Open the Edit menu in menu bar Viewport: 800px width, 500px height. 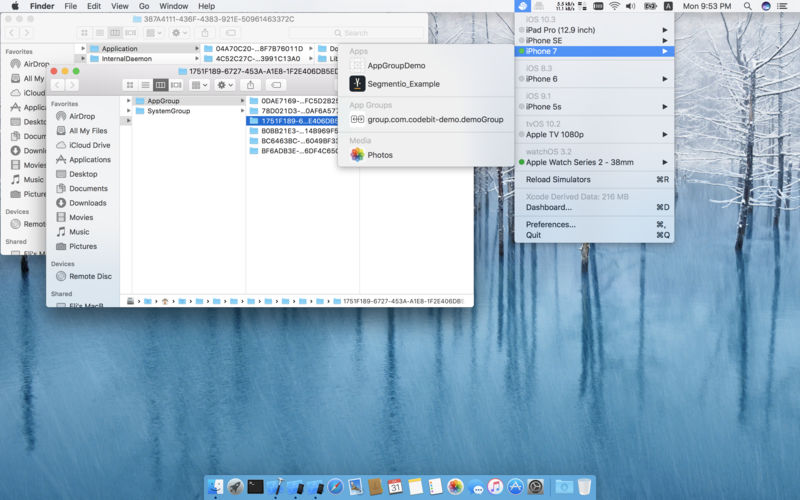(x=94, y=6)
